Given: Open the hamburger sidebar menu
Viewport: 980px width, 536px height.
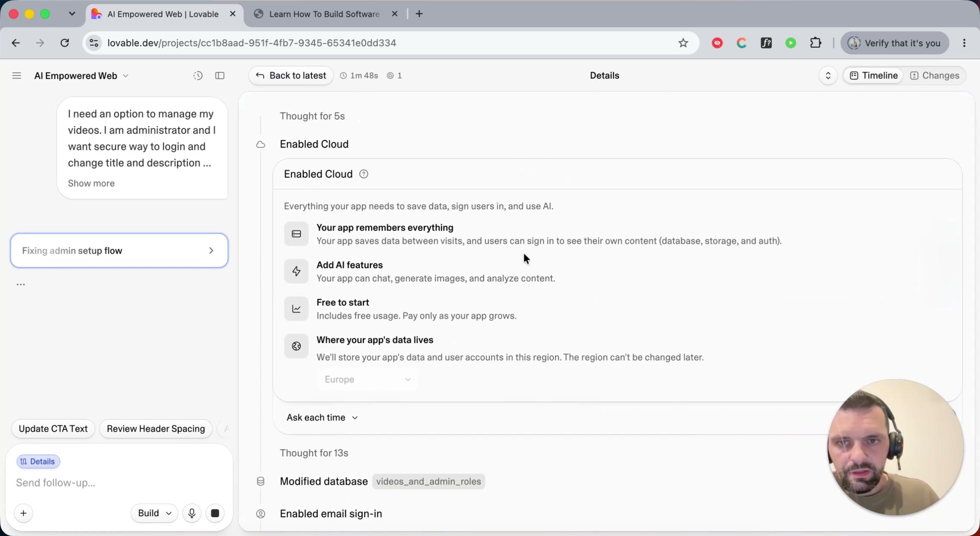Looking at the screenshot, I should (17, 76).
